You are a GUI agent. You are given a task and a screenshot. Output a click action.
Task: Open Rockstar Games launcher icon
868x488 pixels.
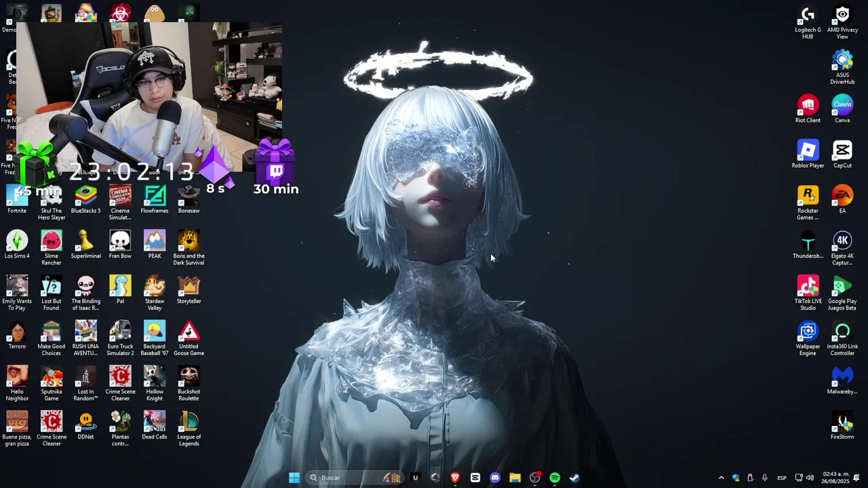click(x=808, y=203)
